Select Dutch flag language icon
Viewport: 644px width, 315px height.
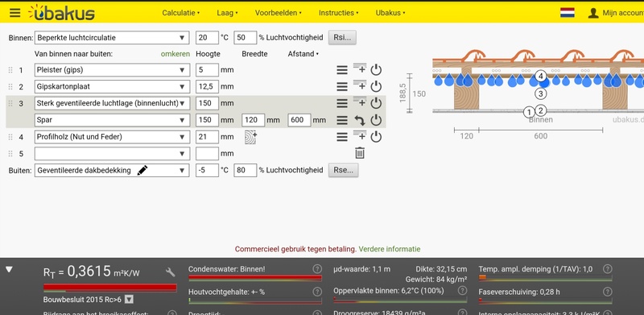[x=568, y=12]
